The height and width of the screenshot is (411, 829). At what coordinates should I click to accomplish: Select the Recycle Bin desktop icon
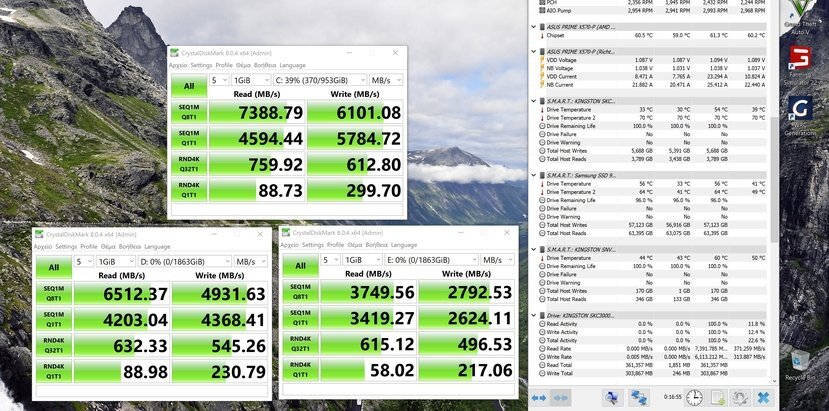(x=799, y=365)
